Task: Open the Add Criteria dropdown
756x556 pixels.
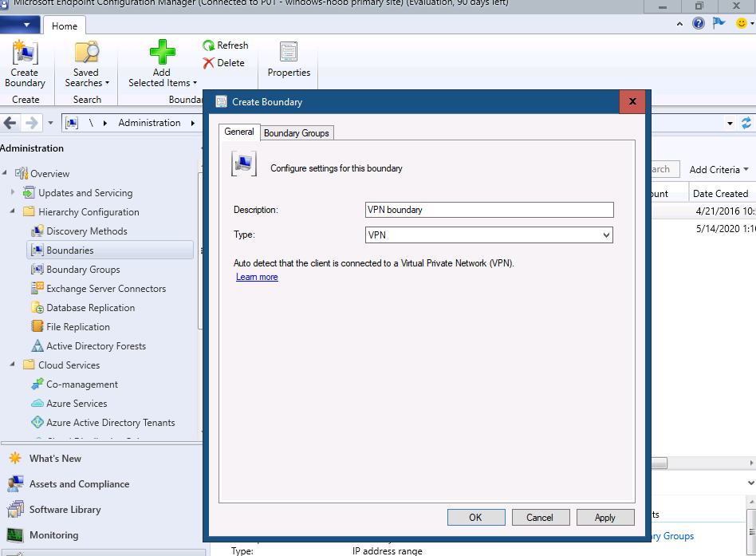Action: point(719,170)
